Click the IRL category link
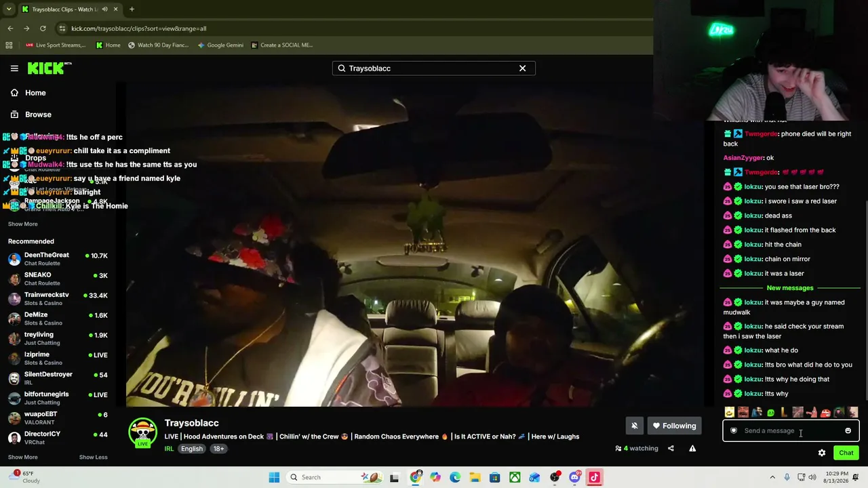The width and height of the screenshot is (868, 488). tap(169, 449)
